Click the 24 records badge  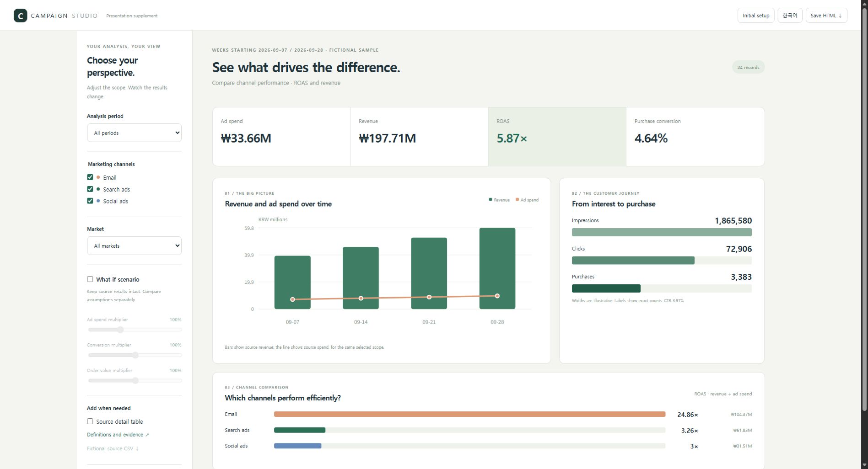click(x=748, y=67)
